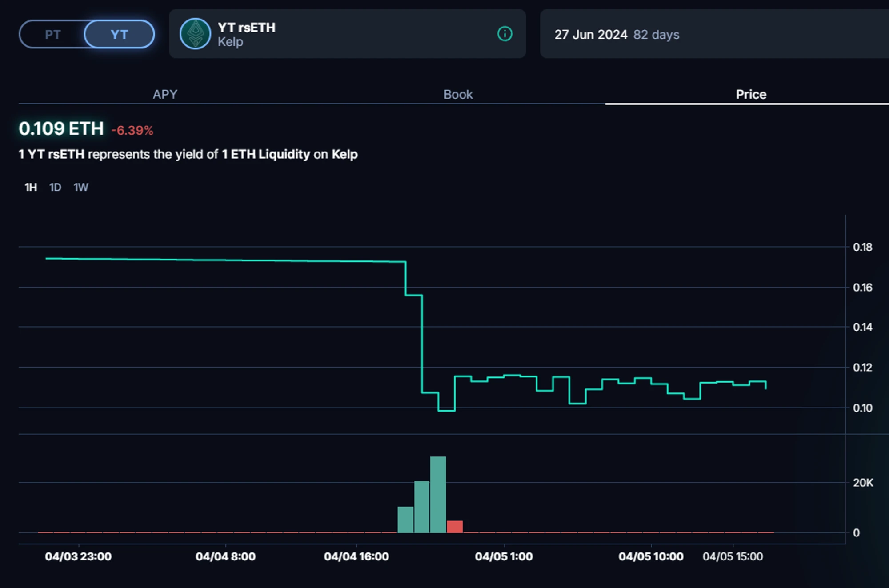
Task: Click the 04/05 1:00 time axis label
Action: pos(504,556)
